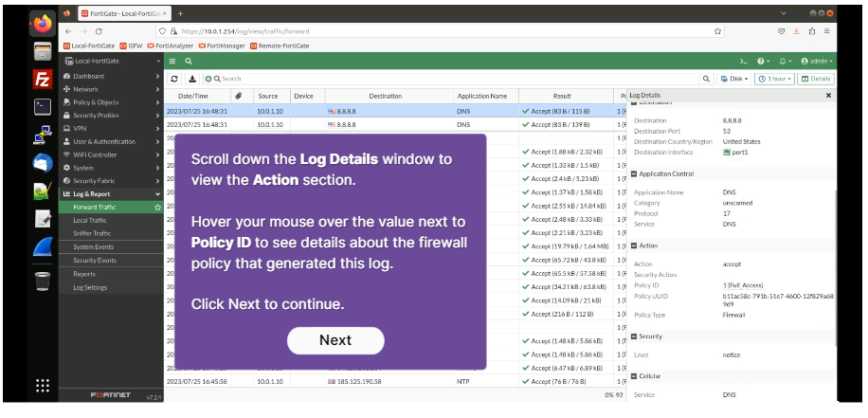Expand the Network menu
Viewport: 868px width, 418px height.
pyautogui.click(x=111, y=89)
